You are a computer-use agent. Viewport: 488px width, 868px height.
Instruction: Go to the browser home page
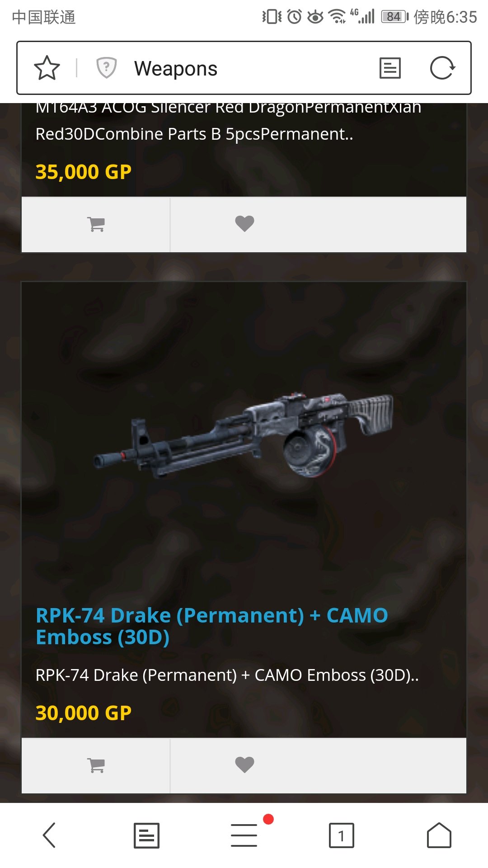(x=439, y=835)
